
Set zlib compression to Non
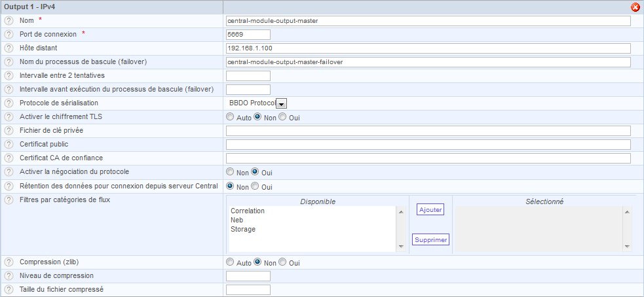[257, 262]
